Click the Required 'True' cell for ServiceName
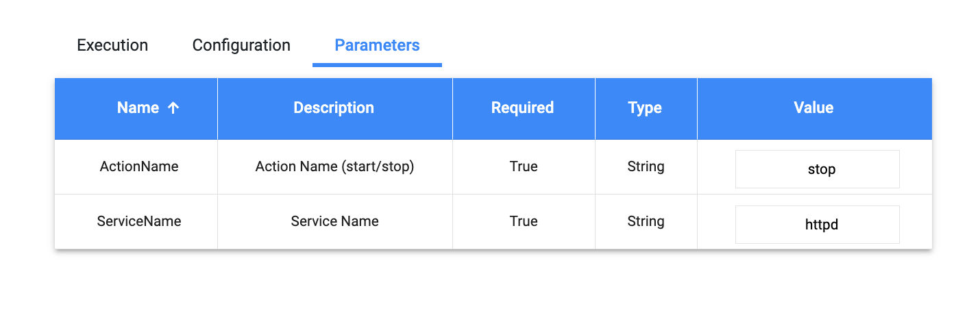This screenshot has height=326, width=980. tap(524, 222)
